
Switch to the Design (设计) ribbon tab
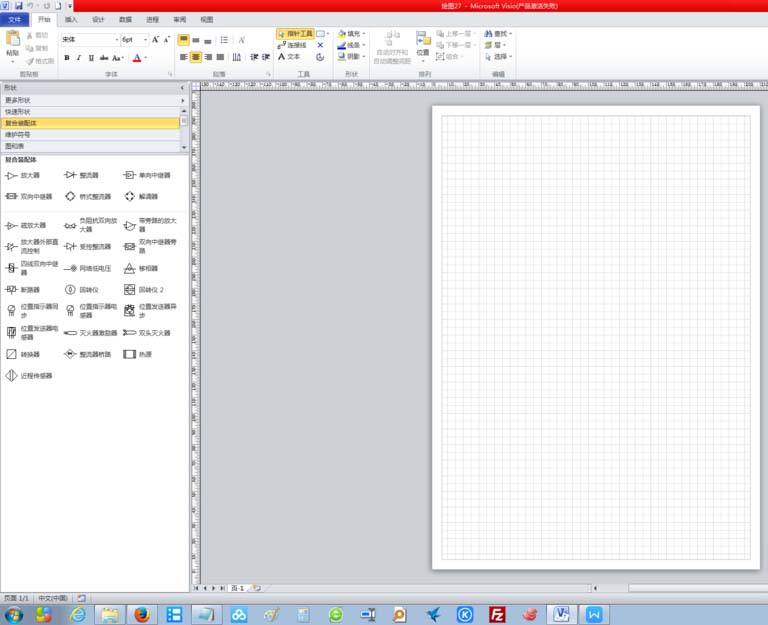click(98, 20)
